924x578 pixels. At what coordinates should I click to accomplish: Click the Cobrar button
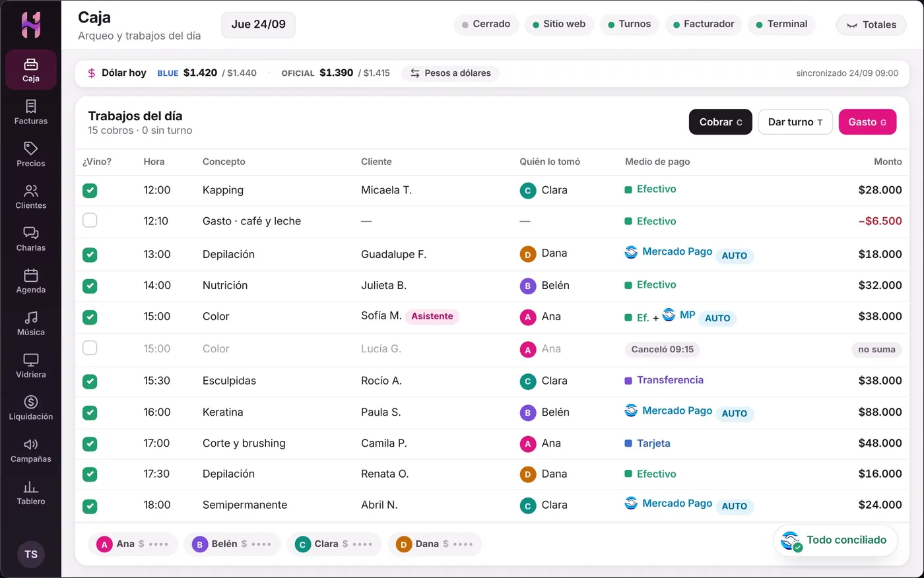[x=721, y=122]
